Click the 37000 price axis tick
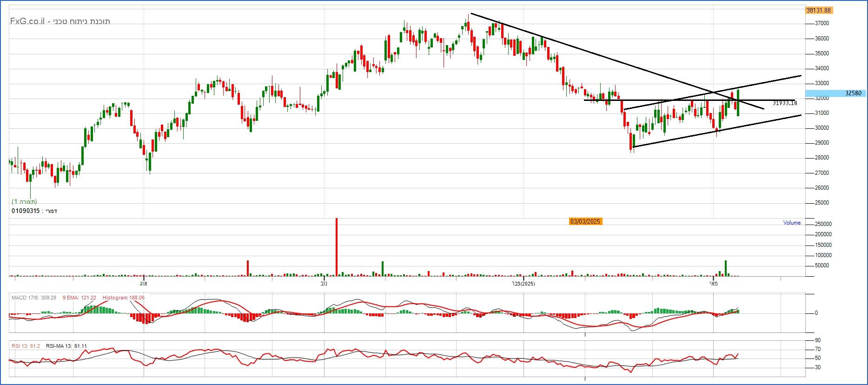Screen dimensions: 868x385 coord(822,23)
